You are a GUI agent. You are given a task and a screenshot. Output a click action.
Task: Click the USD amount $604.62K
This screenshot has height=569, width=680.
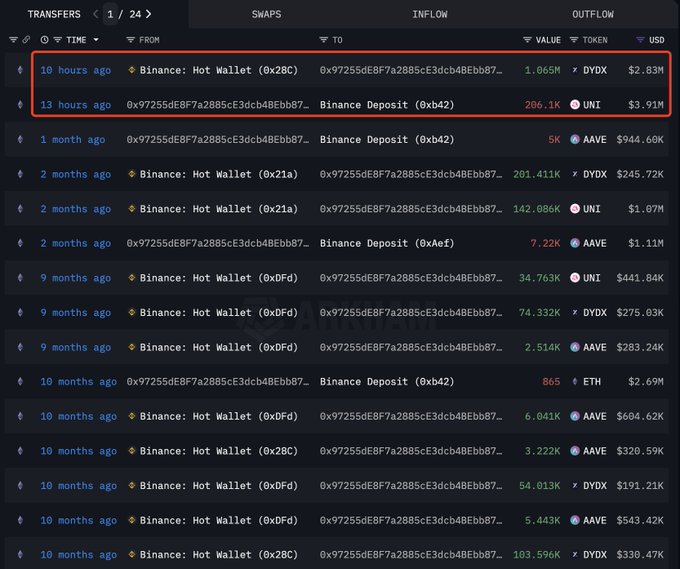[x=640, y=416]
